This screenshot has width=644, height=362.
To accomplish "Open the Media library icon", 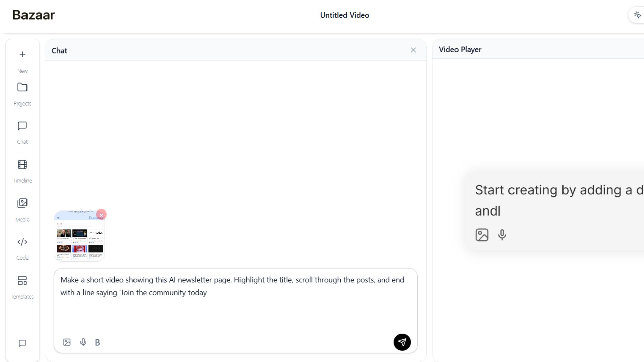I will 22,203.
